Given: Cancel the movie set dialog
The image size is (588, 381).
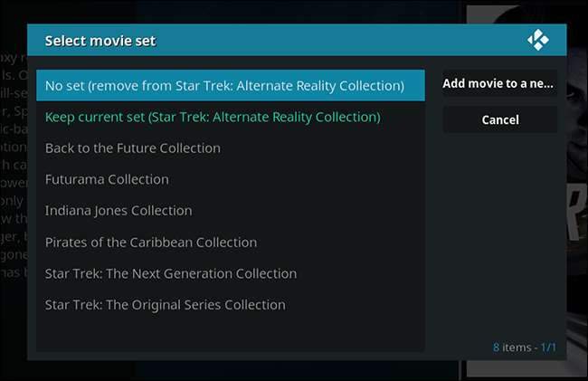Looking at the screenshot, I should point(500,120).
